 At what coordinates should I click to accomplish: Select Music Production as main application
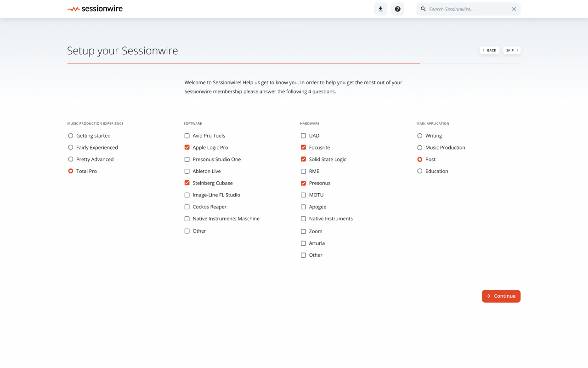coord(420,148)
